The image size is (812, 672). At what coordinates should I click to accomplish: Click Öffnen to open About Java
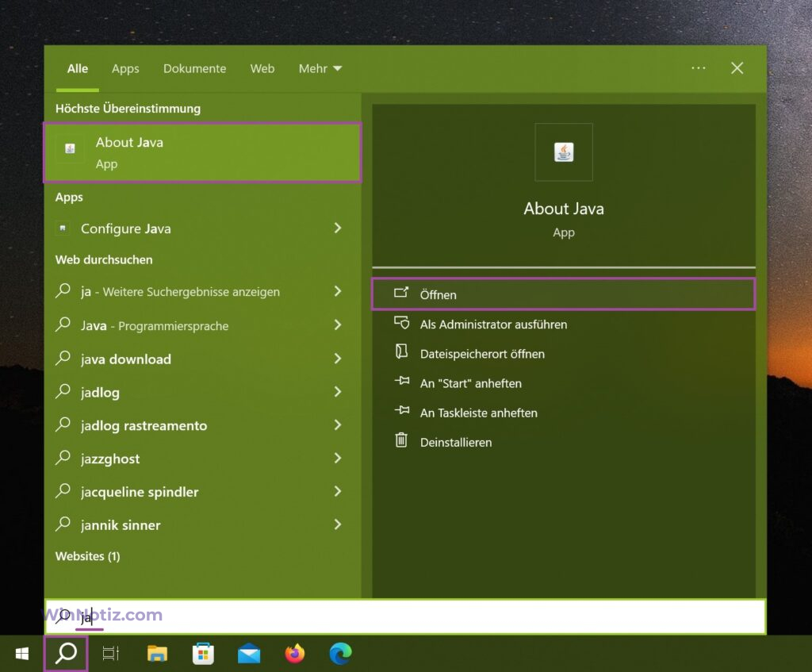point(439,294)
